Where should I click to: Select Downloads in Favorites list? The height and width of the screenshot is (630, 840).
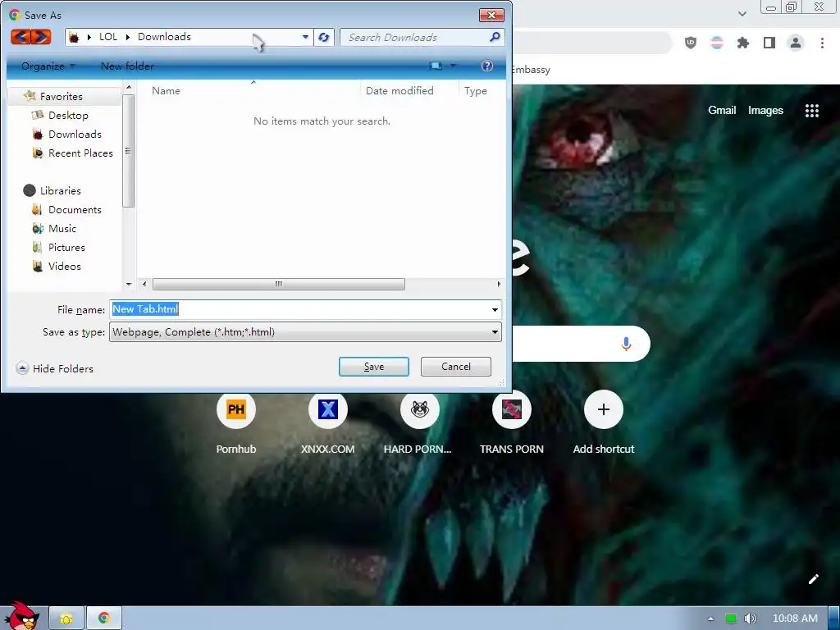pos(75,134)
